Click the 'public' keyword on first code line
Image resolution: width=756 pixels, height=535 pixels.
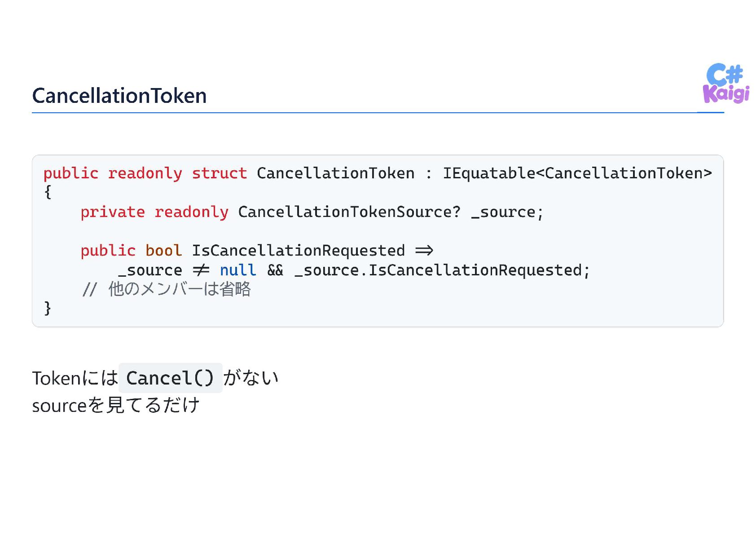[x=71, y=173]
